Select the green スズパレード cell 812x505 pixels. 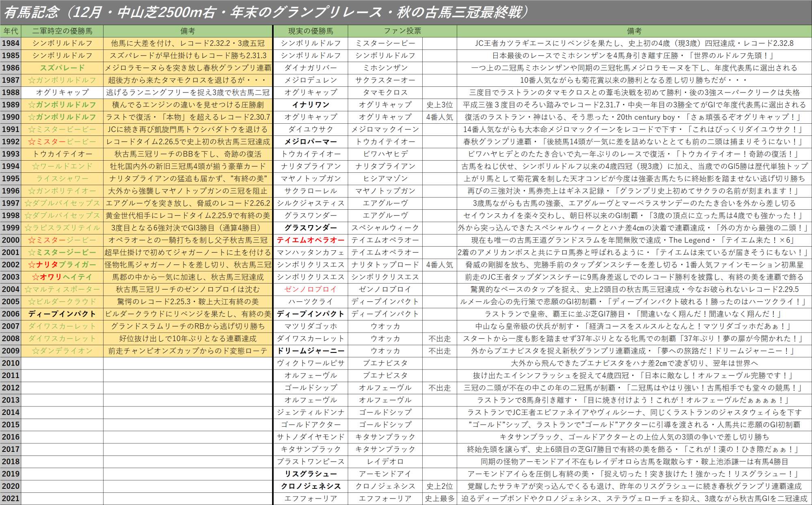(x=62, y=68)
